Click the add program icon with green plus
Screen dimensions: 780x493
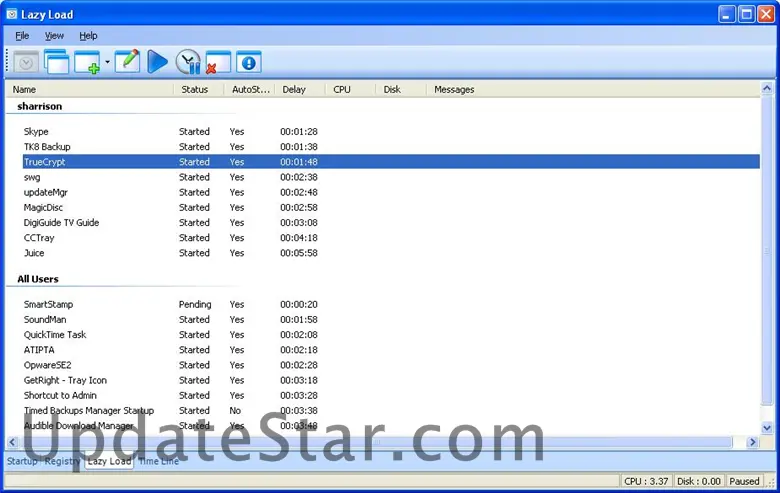click(x=87, y=62)
